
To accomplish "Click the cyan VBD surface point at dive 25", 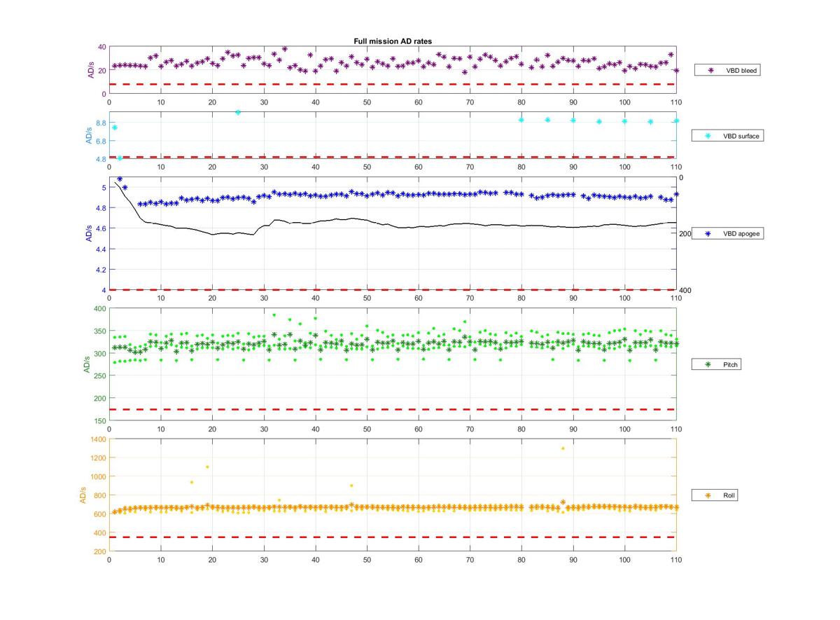I will [238, 112].
